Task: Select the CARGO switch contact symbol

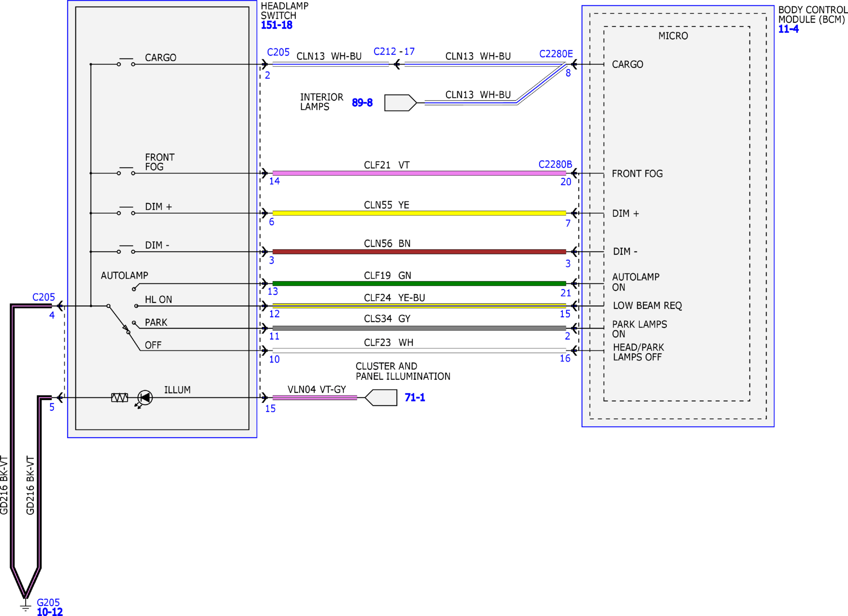Action: point(126,62)
